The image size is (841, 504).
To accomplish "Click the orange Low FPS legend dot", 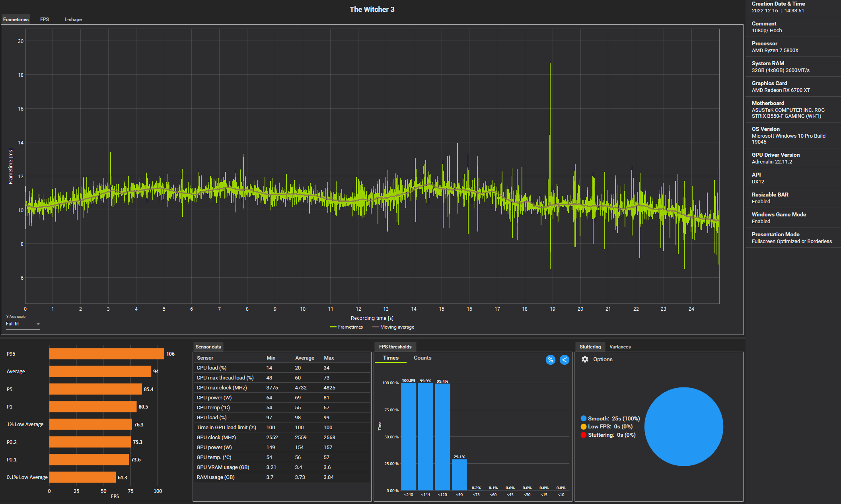I will tap(584, 427).
